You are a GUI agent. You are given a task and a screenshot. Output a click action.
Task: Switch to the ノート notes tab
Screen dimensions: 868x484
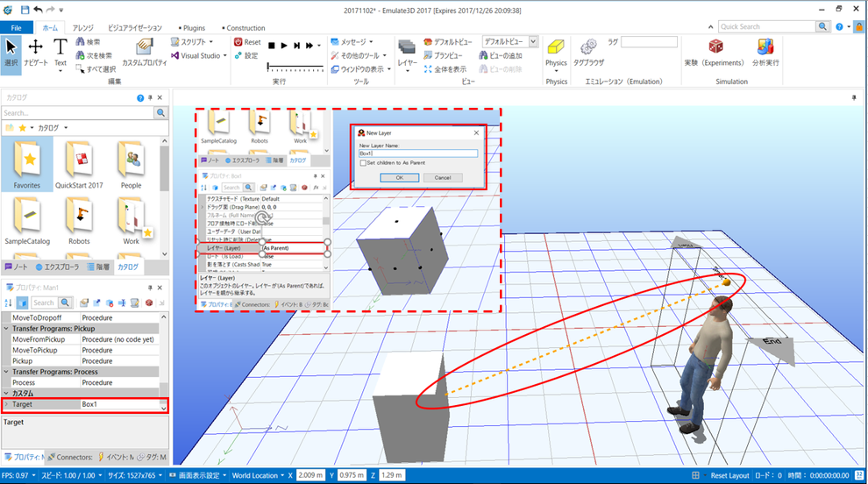pos(16,267)
